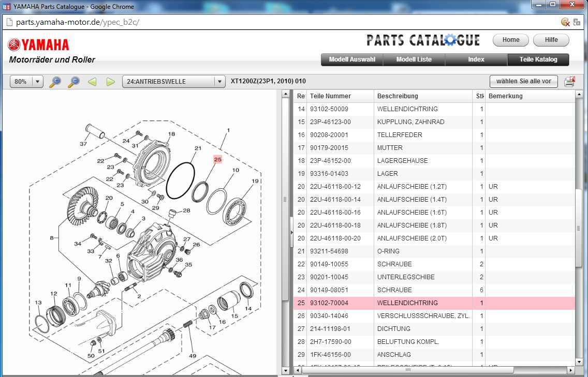Go to previous diagram with left arrow

click(x=92, y=82)
